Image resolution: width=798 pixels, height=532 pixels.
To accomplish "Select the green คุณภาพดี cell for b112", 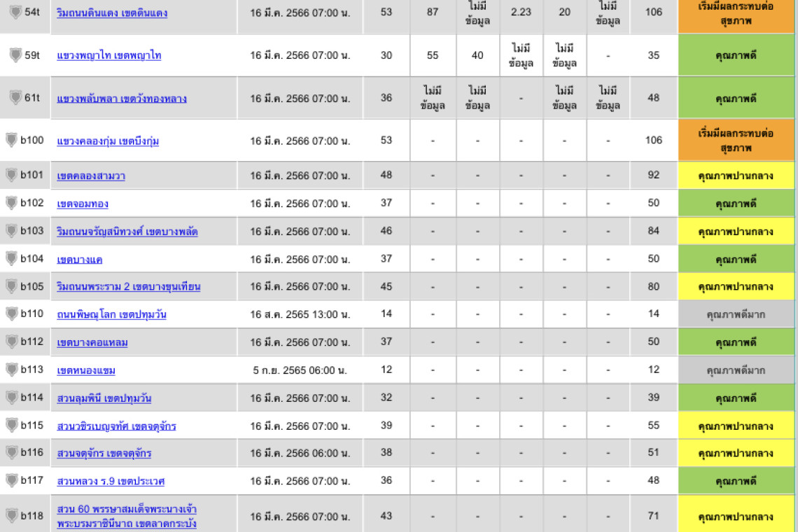I will [x=736, y=342].
